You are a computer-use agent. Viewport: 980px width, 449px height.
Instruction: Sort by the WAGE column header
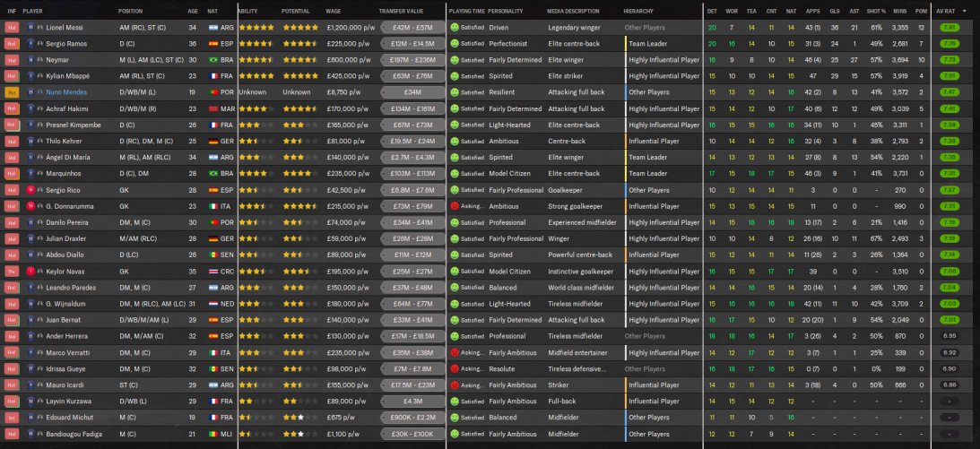[x=334, y=12]
